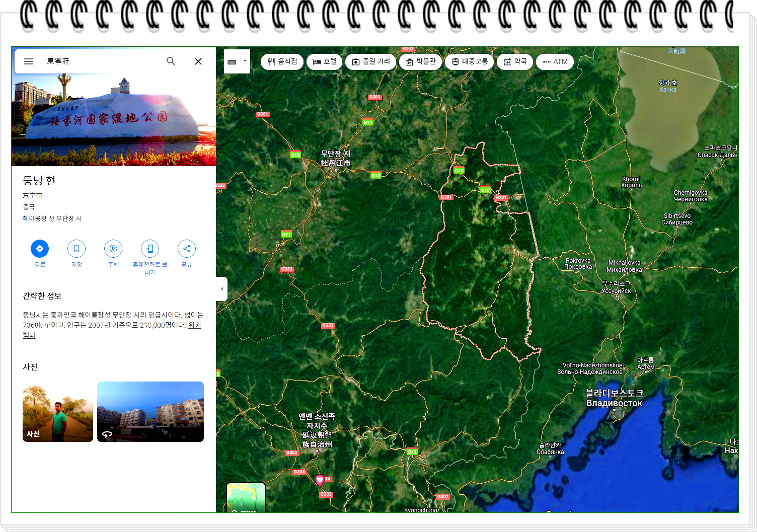The height and width of the screenshot is (532, 757).
Task: Open the 위키백과 Wikipedia link
Action: click(x=194, y=325)
